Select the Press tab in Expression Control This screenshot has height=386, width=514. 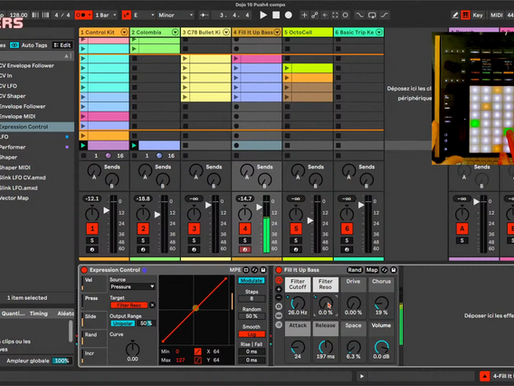[93, 302]
